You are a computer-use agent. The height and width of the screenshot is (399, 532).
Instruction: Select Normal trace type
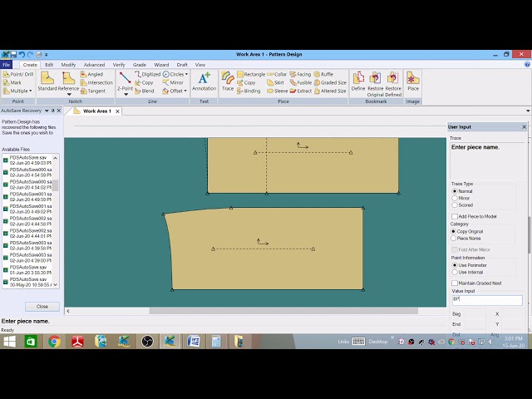455,191
